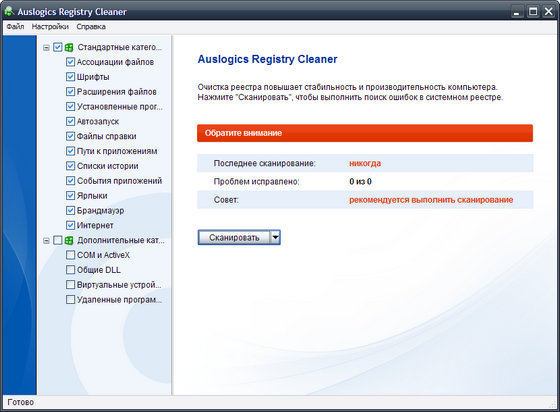The width and height of the screenshot is (560, 412).
Task: Open the Настройки menu
Action: (50, 27)
